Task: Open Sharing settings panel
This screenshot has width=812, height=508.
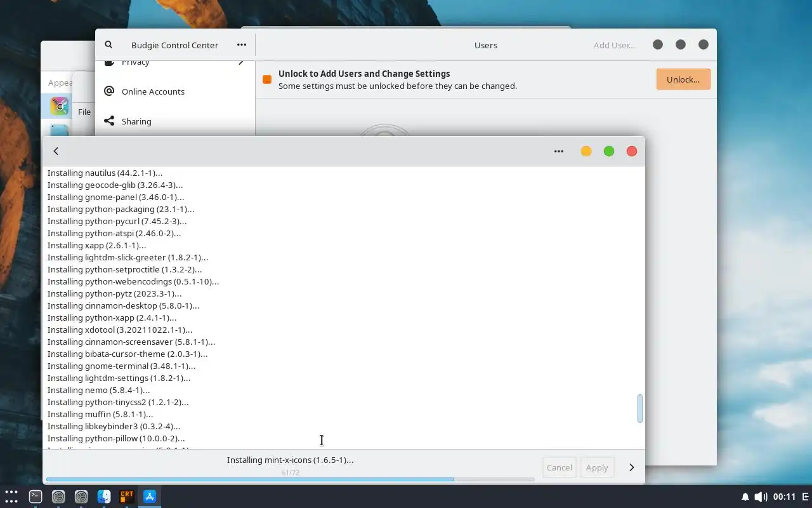Action: click(175, 121)
